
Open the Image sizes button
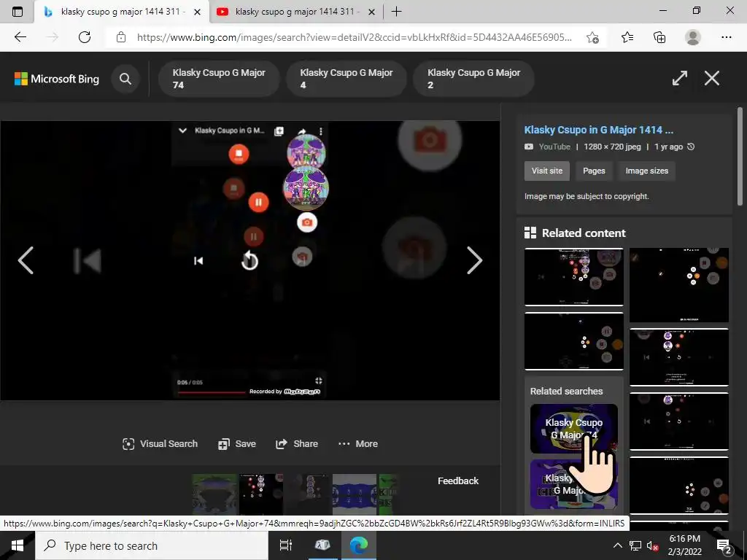(646, 171)
